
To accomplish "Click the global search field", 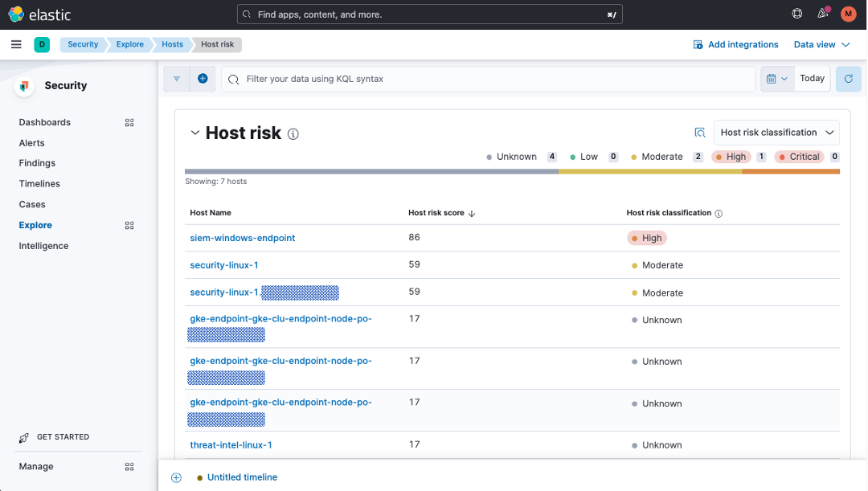I will pos(429,14).
